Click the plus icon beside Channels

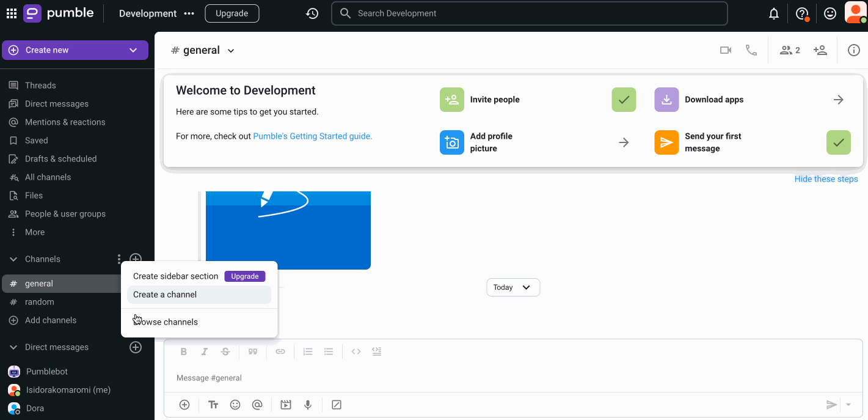[136, 259]
